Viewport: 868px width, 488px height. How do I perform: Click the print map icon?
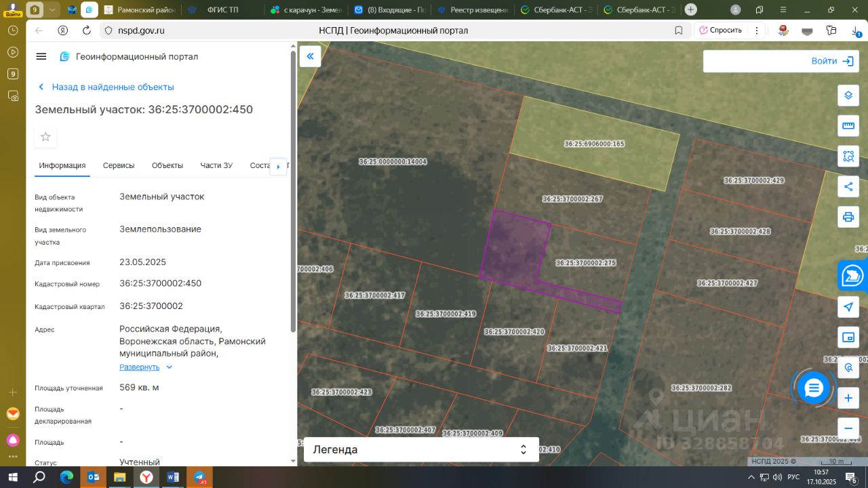[848, 217]
